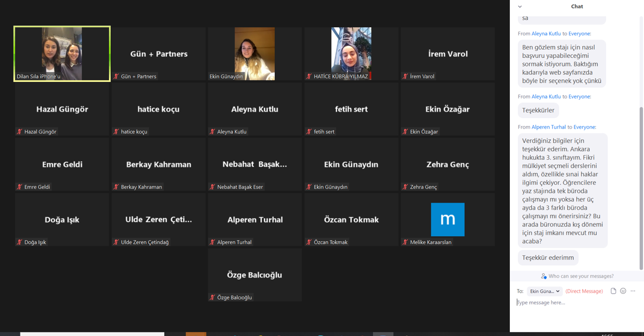The image size is (644, 336).
Task: Click the file attachment icon in chat
Action: click(613, 291)
